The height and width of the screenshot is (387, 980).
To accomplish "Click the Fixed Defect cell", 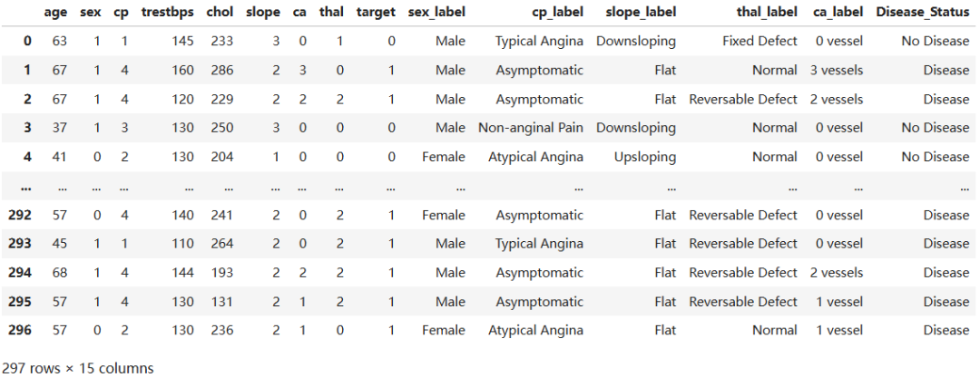I will pyautogui.click(x=760, y=41).
